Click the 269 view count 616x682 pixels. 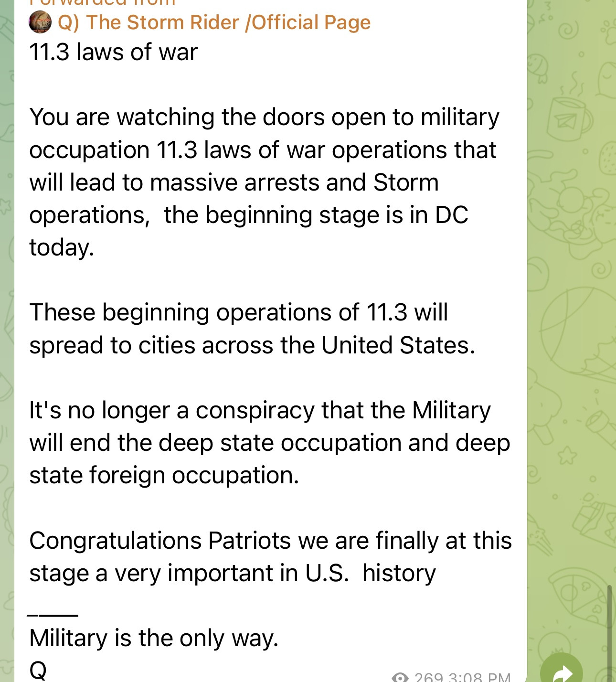click(429, 677)
